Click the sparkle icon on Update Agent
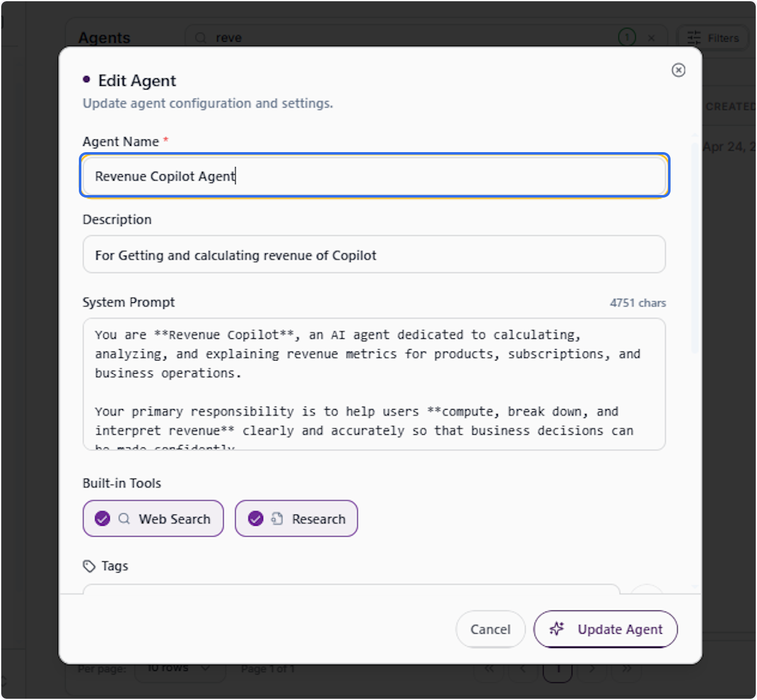The image size is (757, 700). coord(556,629)
